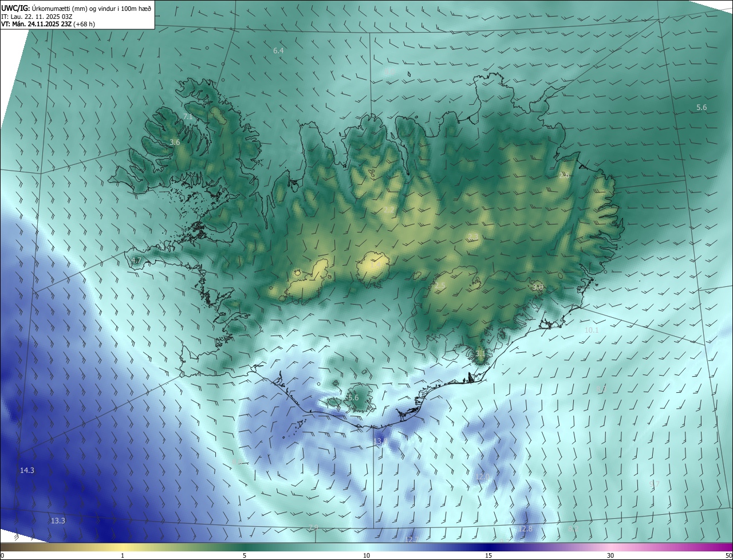
Task: Click the 13.3 value label
Action: coord(58,521)
